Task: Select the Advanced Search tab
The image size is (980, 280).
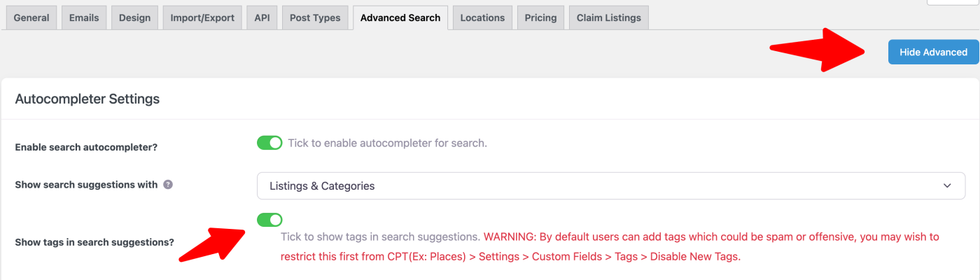Action: (400, 17)
